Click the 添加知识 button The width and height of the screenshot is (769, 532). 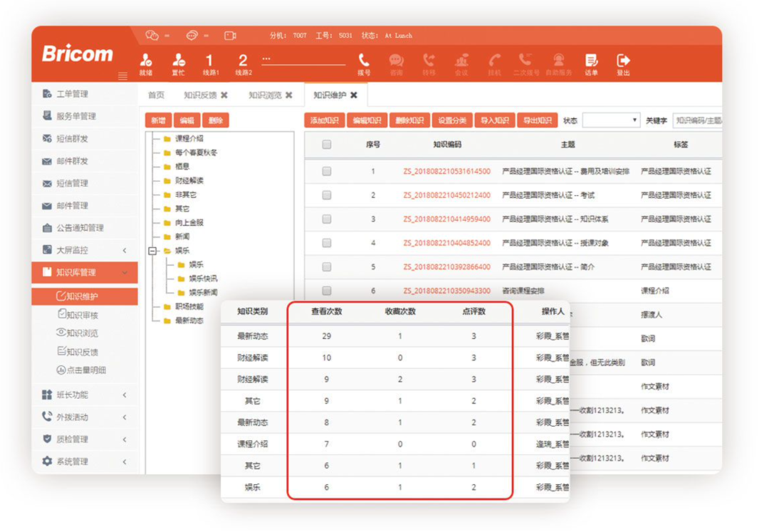(x=325, y=120)
